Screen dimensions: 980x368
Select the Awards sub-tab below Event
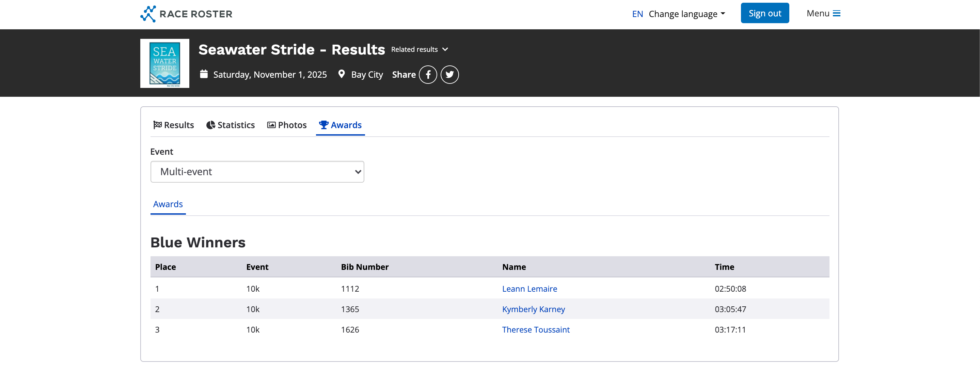(168, 204)
